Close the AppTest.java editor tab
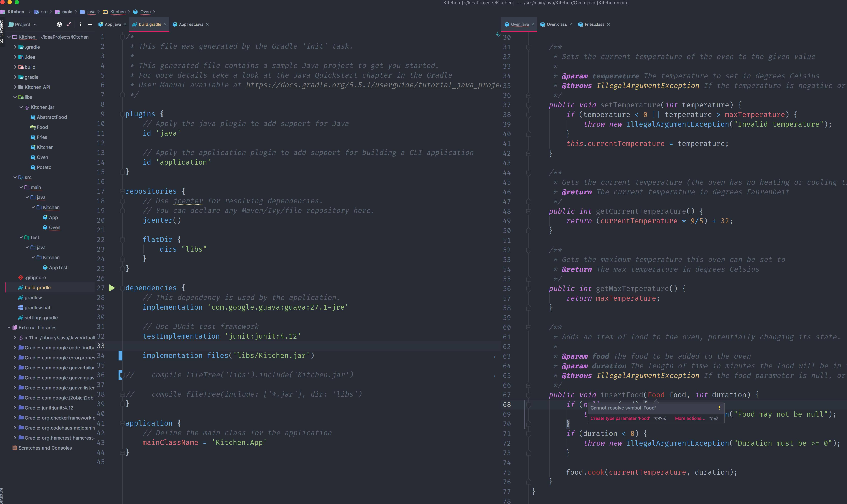This screenshot has width=847, height=504. click(207, 25)
